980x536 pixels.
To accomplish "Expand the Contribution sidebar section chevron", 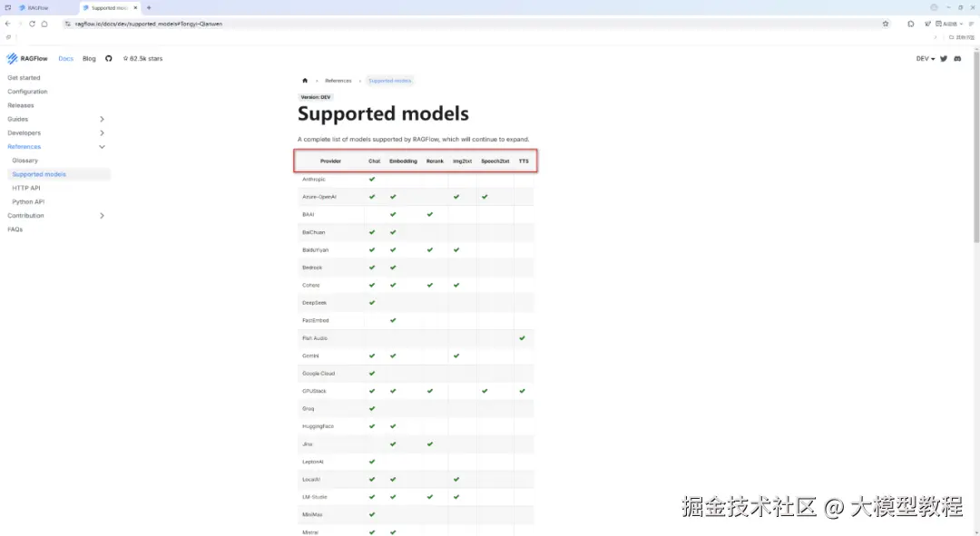I will [x=102, y=216].
